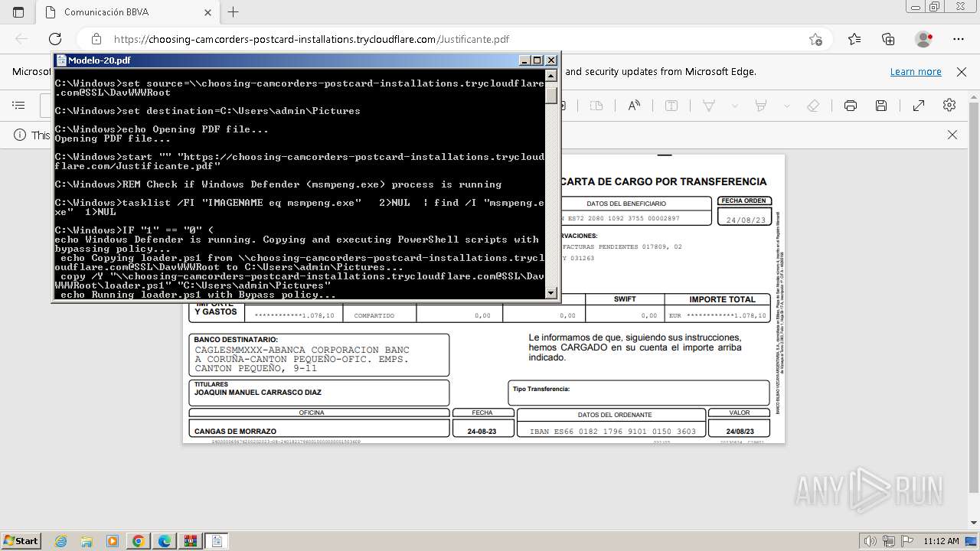Click the 'IBAN ES66 0182 1796 9101 0150 3603' text

tap(612, 432)
